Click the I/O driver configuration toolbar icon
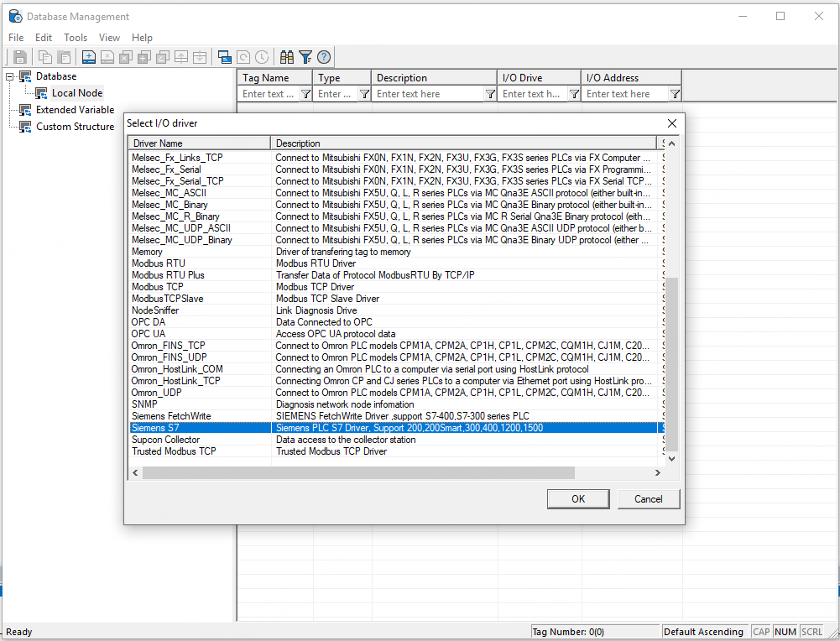The image size is (840, 641). click(x=224, y=57)
